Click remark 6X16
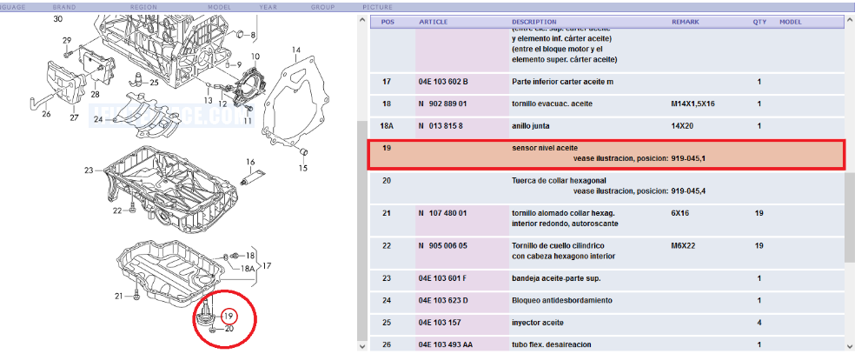Screen dimensions: 868x354 point(679,213)
